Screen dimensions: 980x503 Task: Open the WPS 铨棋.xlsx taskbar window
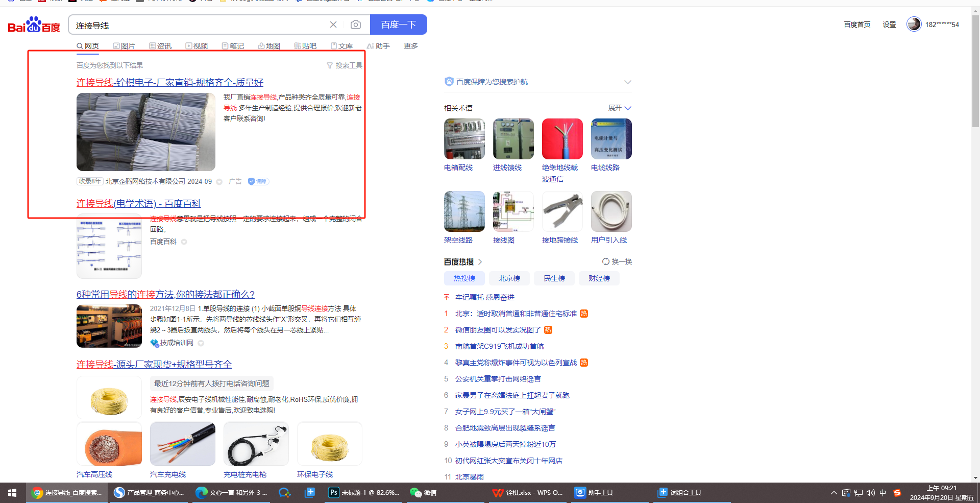coord(528,493)
